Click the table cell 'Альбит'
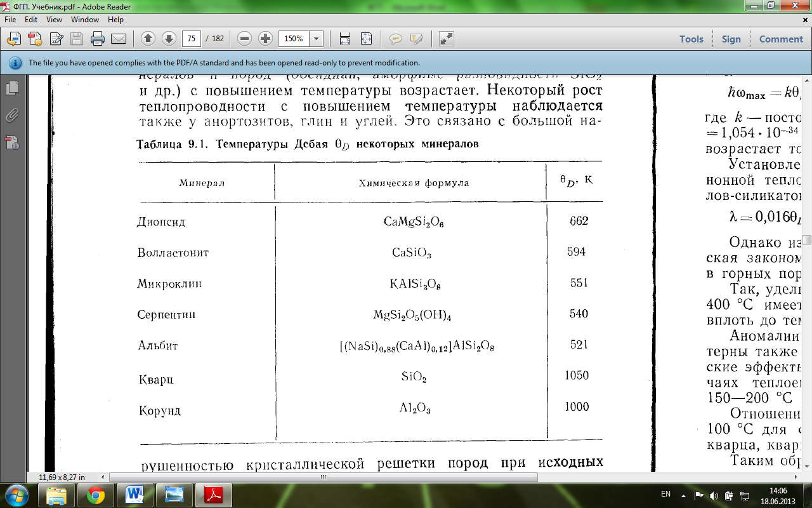The height and width of the screenshot is (508, 812). pyautogui.click(x=158, y=346)
